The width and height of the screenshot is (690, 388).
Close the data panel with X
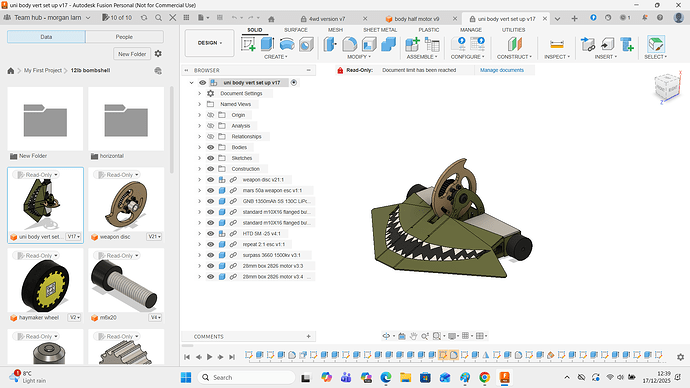(x=173, y=18)
